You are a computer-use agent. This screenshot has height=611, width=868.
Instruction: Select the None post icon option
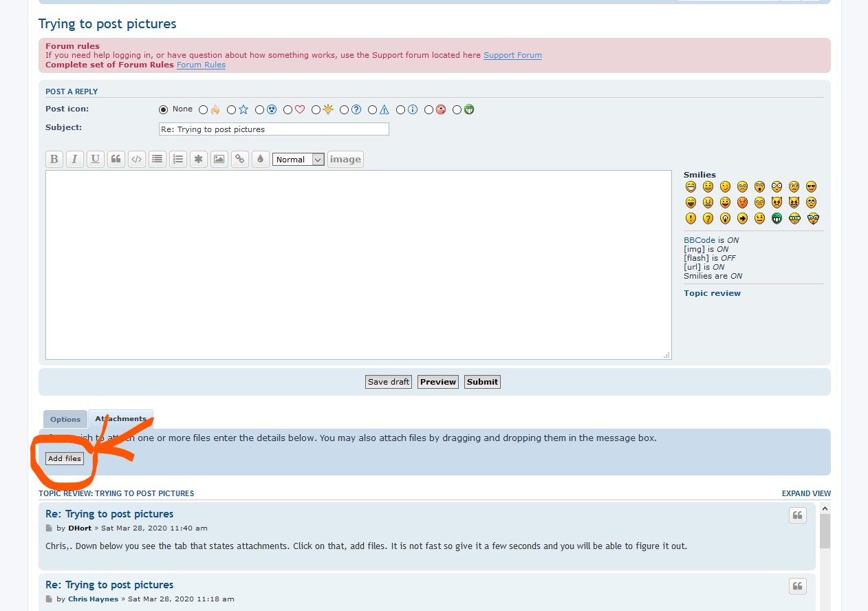click(164, 109)
